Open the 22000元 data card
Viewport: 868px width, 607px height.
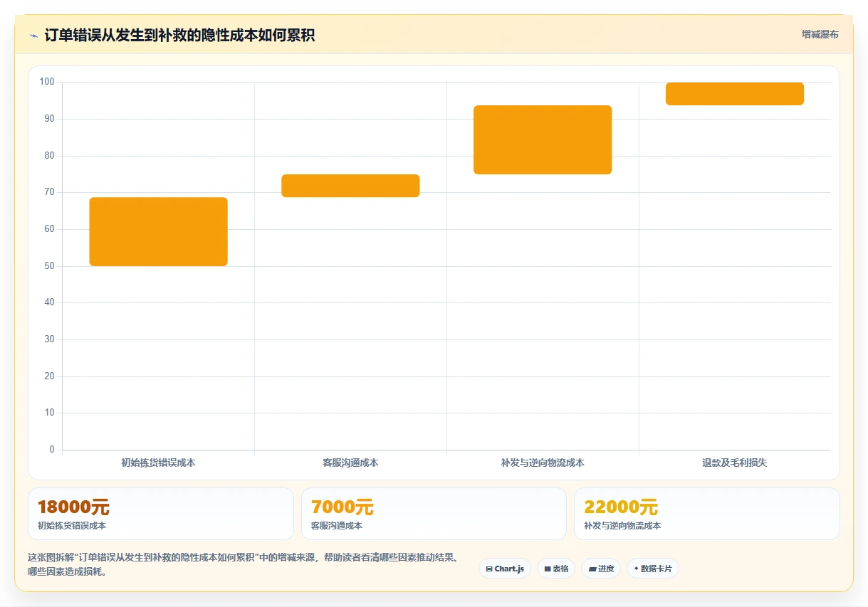click(x=707, y=514)
